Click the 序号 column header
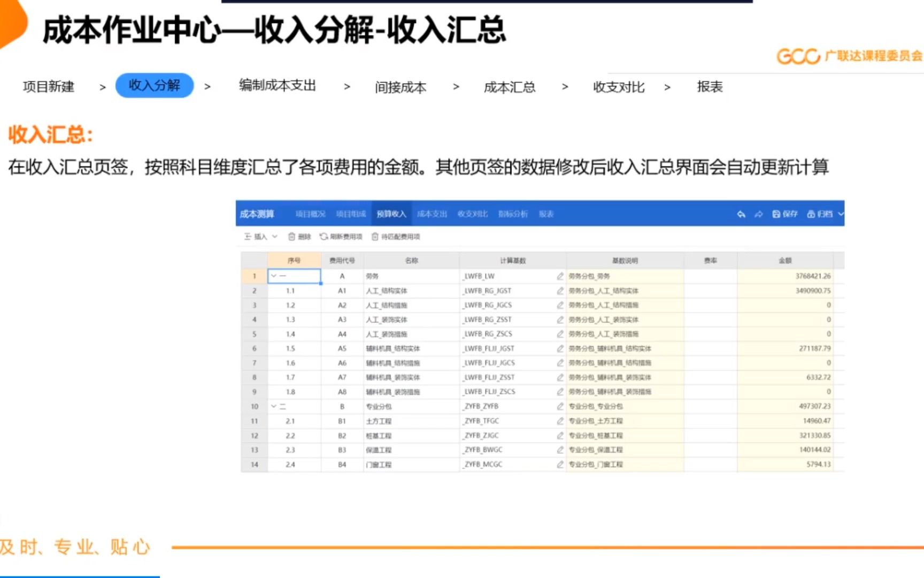The width and height of the screenshot is (924, 578). 294,261
